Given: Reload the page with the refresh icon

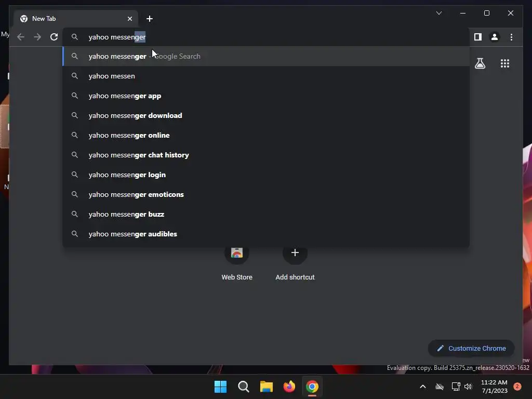Looking at the screenshot, I should [54, 37].
